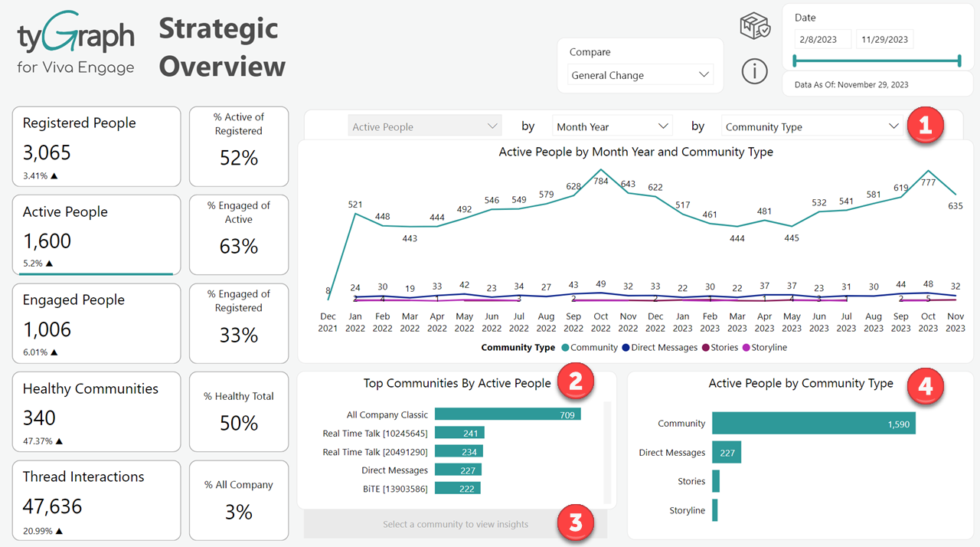The height and width of the screenshot is (547, 980).
Task: Click the start date field 2/8/2023
Action: pyautogui.click(x=823, y=39)
